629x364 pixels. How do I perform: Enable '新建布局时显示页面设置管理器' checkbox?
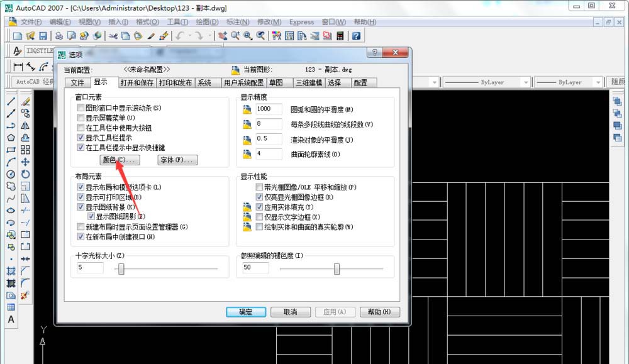coord(81,227)
